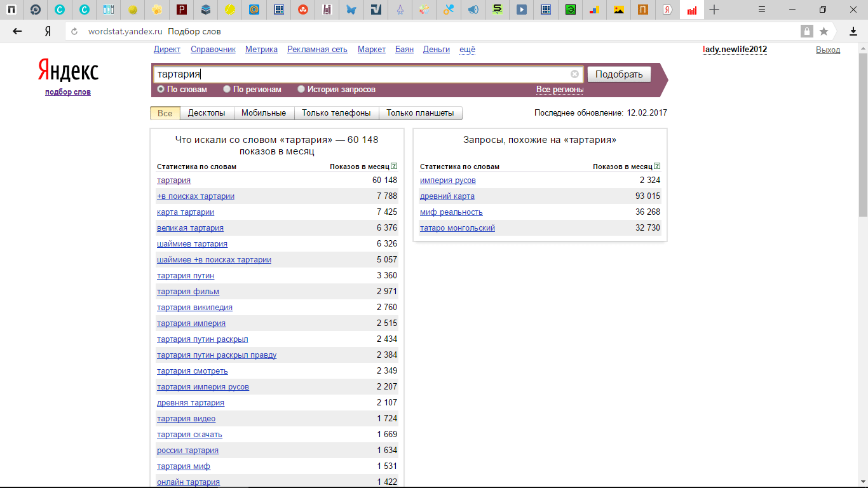This screenshot has width=868, height=488.
Task: Open the великая тартария query link
Action: point(190,228)
